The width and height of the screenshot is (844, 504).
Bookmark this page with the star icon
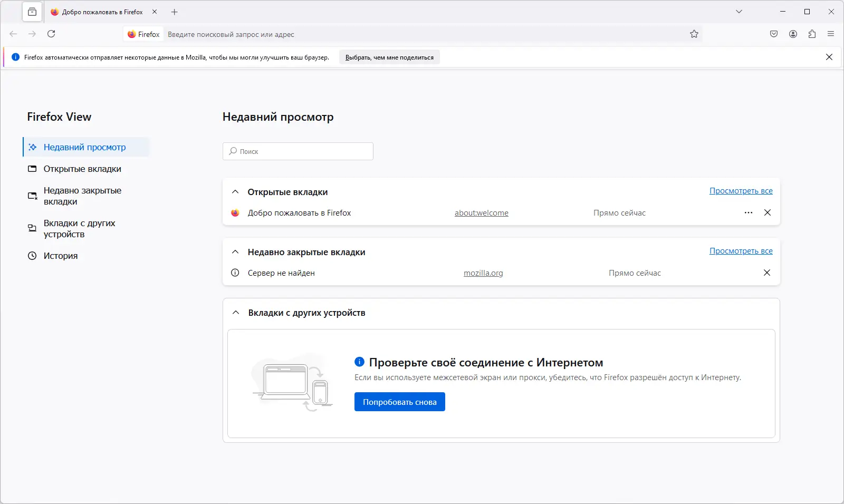pos(694,34)
